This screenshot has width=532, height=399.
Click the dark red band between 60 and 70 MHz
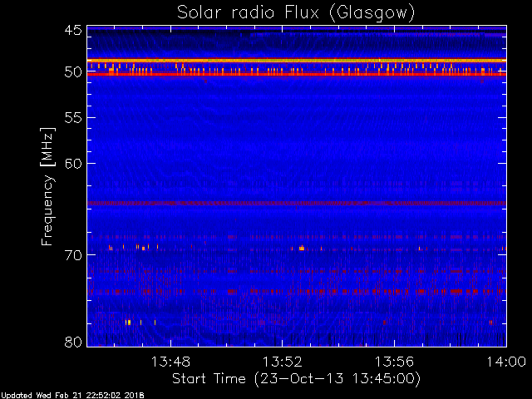coord(297,203)
